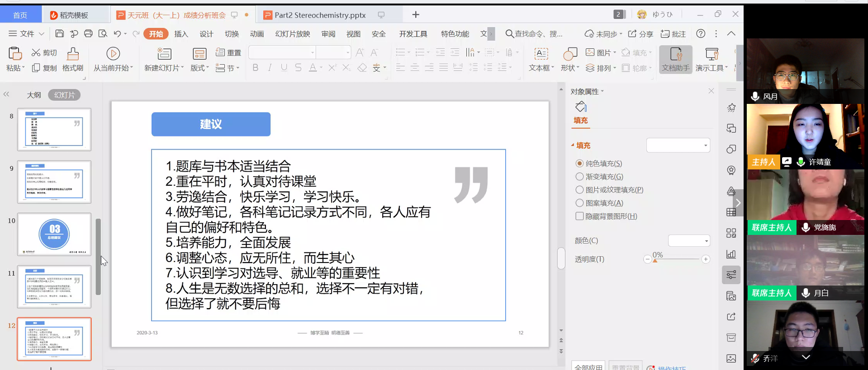This screenshot has height=370, width=868.
Task: Open the 分享 share icon
Action: pyautogui.click(x=632, y=34)
